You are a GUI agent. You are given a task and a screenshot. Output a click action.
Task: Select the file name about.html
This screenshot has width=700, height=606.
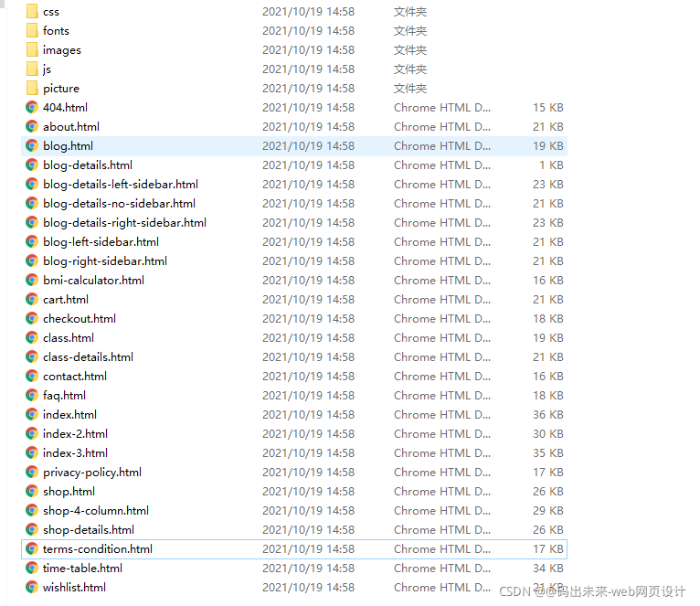tap(71, 127)
